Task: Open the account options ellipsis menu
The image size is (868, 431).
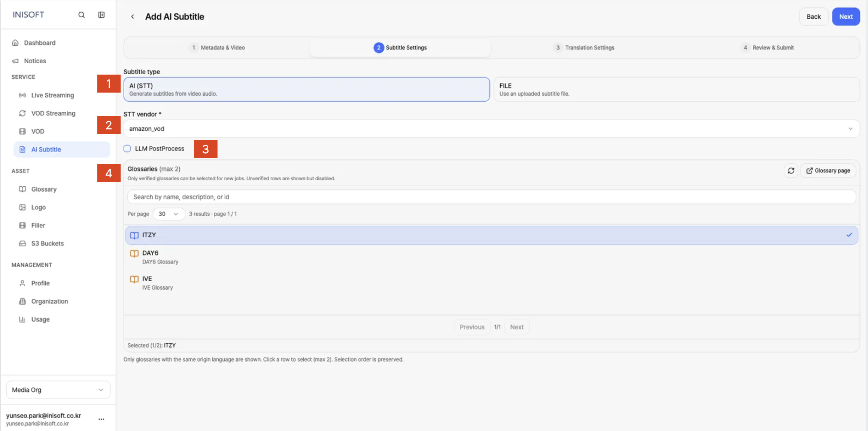Action: click(x=101, y=419)
